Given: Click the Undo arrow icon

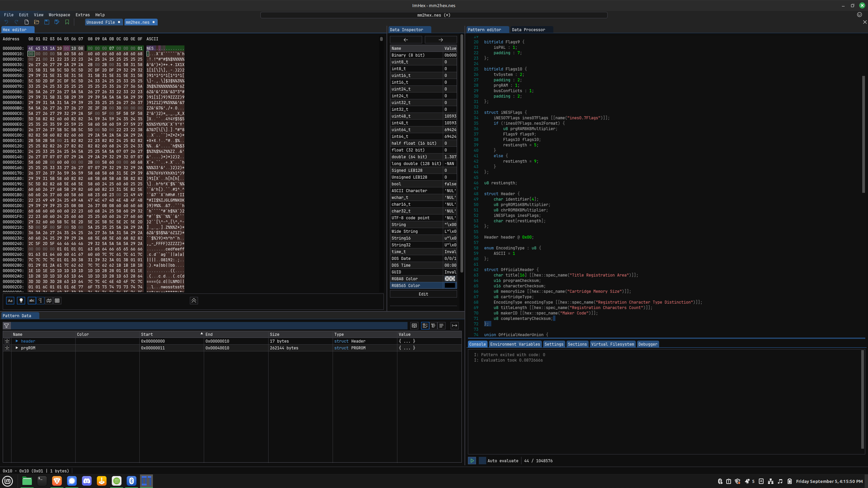Looking at the screenshot, I should point(6,22).
